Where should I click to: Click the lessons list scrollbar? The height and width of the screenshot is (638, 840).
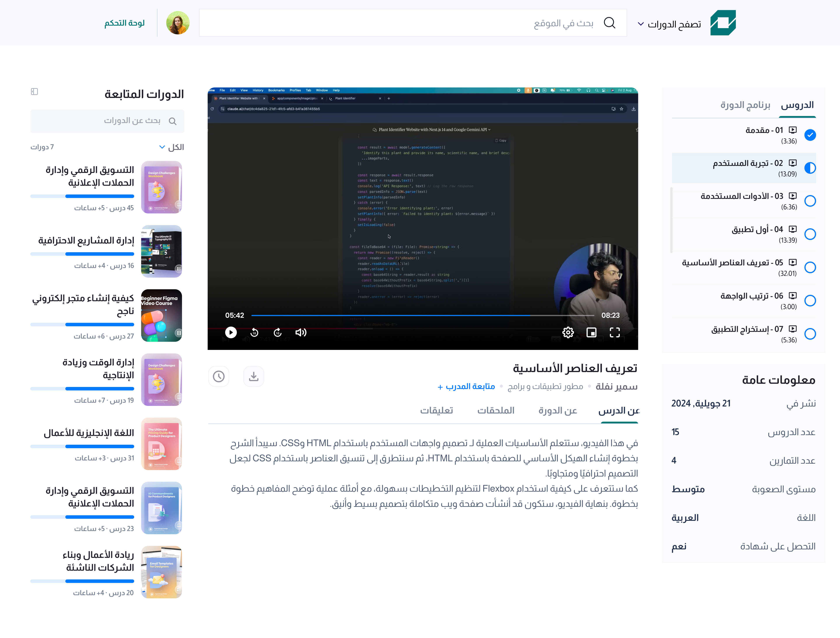(671, 220)
